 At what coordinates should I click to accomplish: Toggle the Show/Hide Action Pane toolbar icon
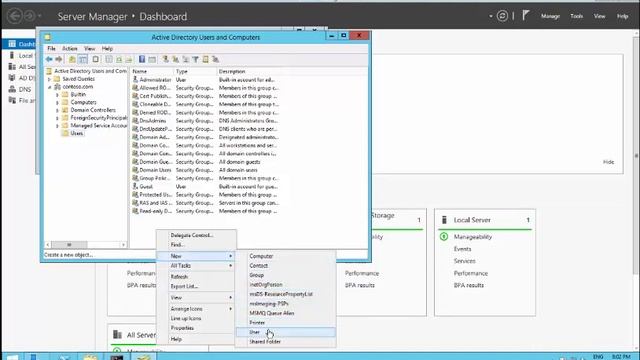point(152,60)
